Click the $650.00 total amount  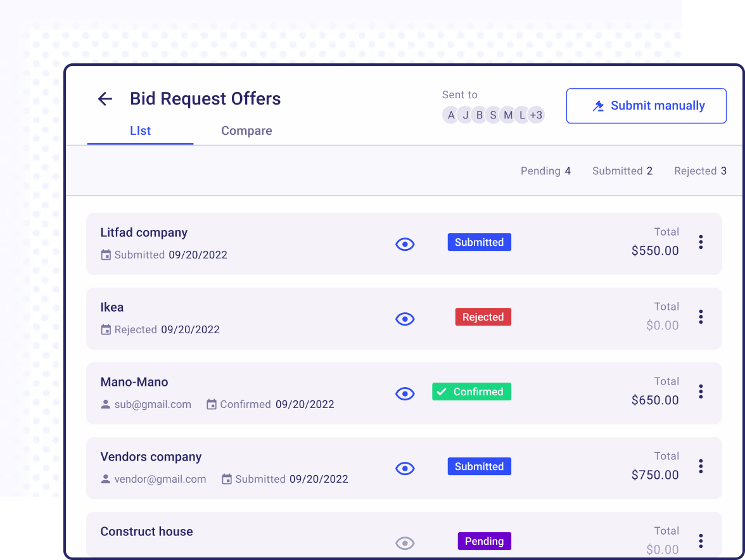(655, 400)
